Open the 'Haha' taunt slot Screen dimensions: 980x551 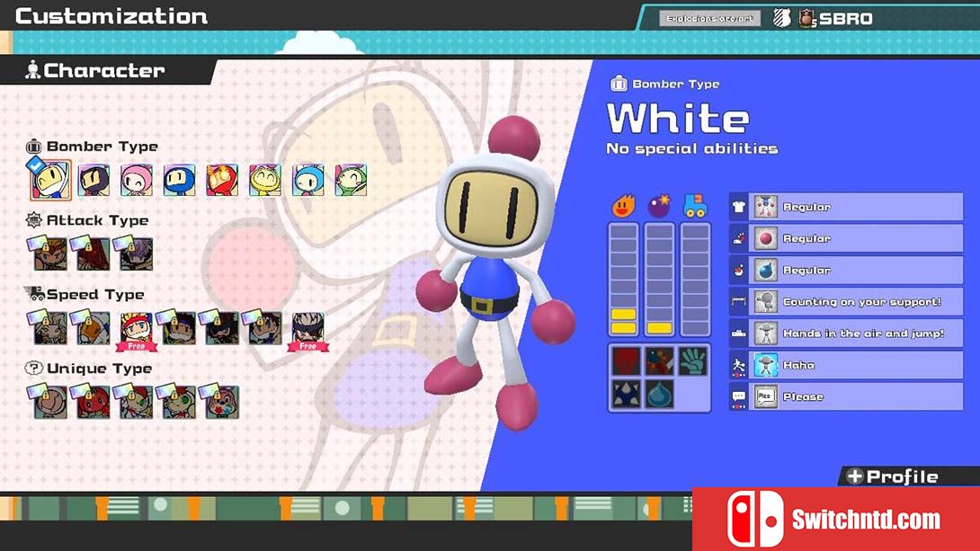point(846,366)
